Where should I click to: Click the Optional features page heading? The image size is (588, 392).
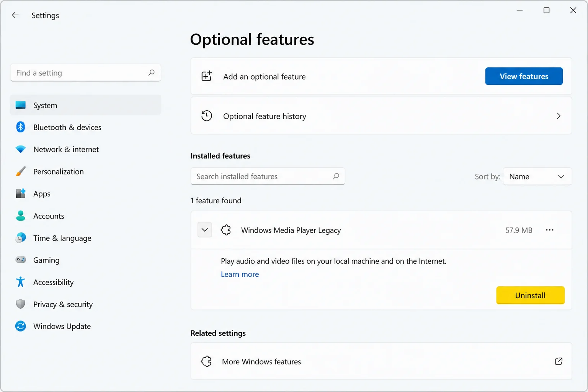click(252, 39)
